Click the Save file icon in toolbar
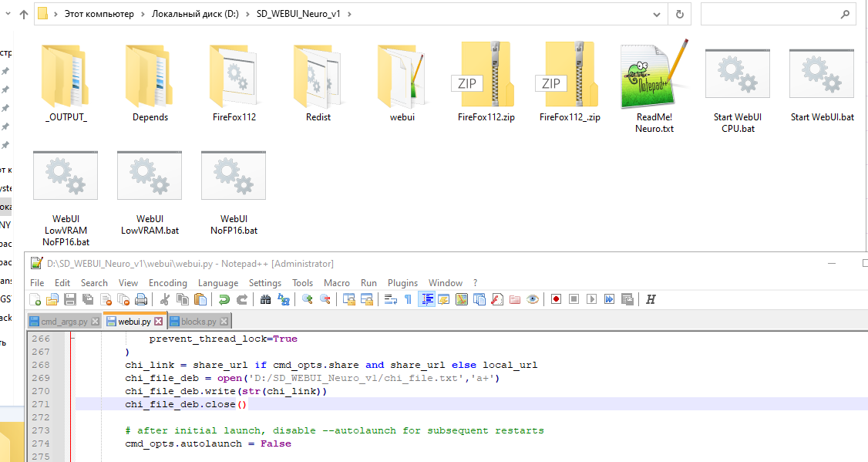 tap(69, 299)
